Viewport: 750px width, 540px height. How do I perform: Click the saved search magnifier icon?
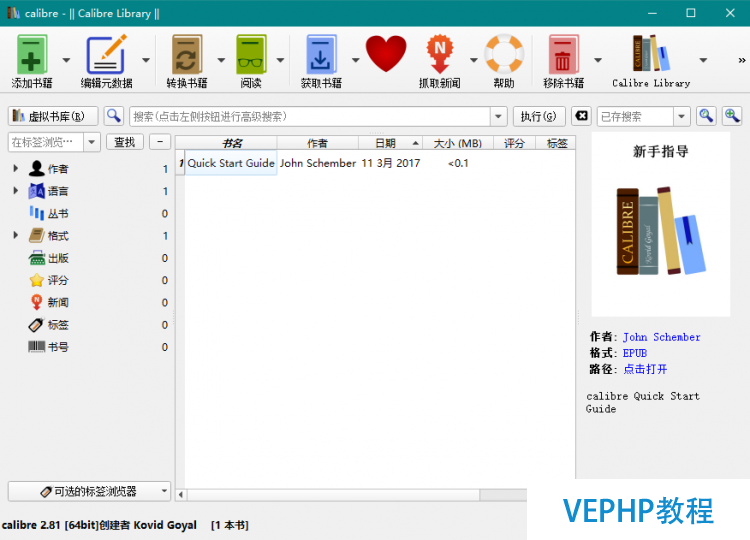[706, 116]
